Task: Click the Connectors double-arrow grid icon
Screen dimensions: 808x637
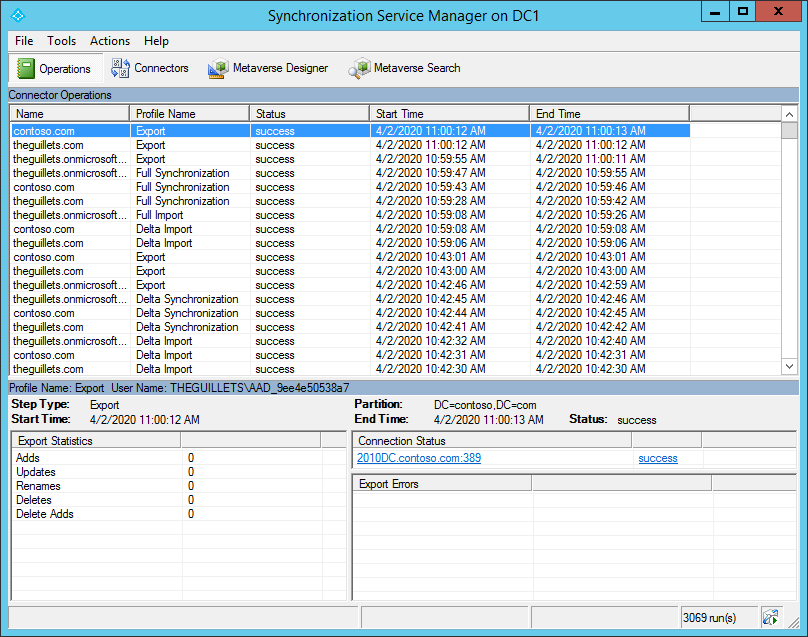Action: pos(120,68)
